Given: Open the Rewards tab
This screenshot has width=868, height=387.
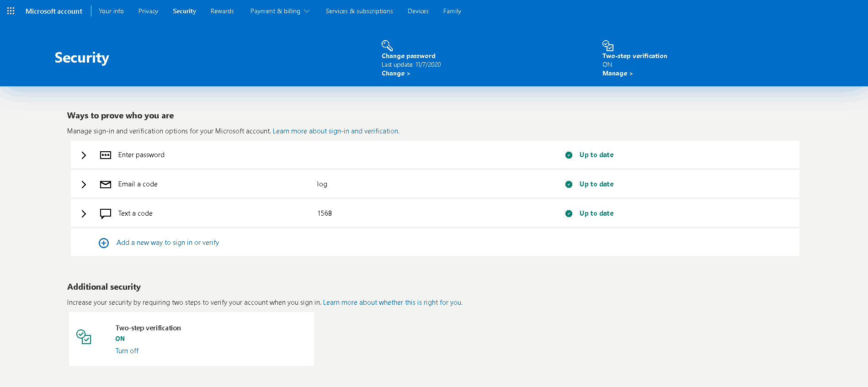Looking at the screenshot, I should click(x=222, y=11).
